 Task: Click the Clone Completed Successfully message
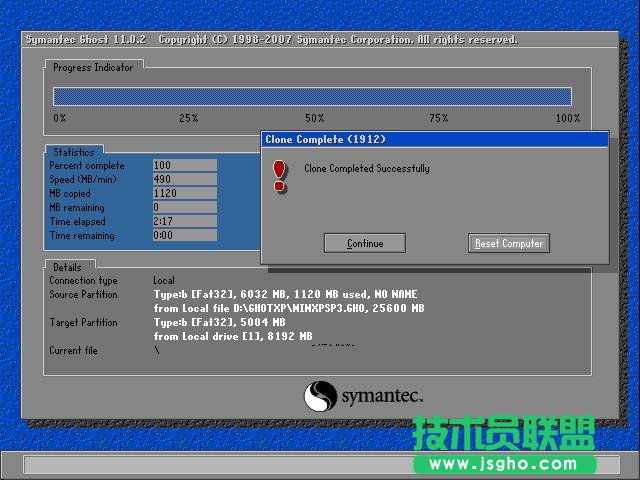[367, 169]
